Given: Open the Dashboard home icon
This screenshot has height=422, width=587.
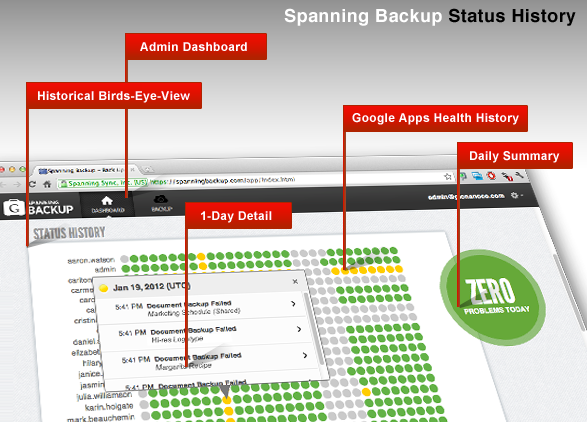Looking at the screenshot, I should (107, 204).
